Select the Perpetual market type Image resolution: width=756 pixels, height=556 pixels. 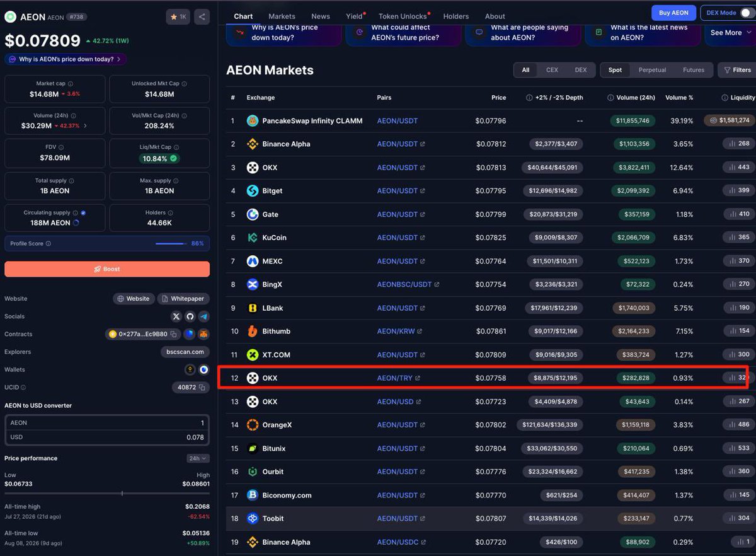[x=652, y=70]
